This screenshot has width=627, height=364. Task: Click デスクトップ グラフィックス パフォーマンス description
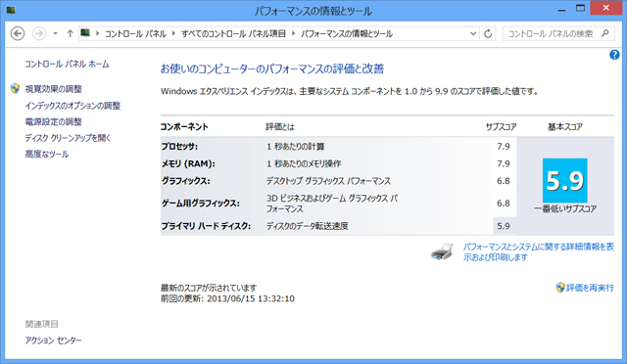[x=328, y=181]
